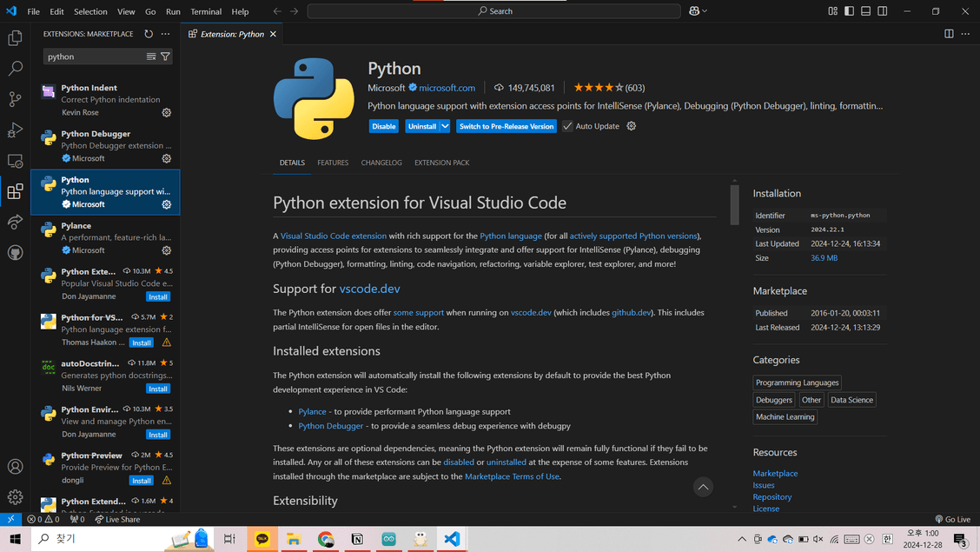Select Data Science category tag
This screenshot has width=980, height=552.
pos(851,400)
